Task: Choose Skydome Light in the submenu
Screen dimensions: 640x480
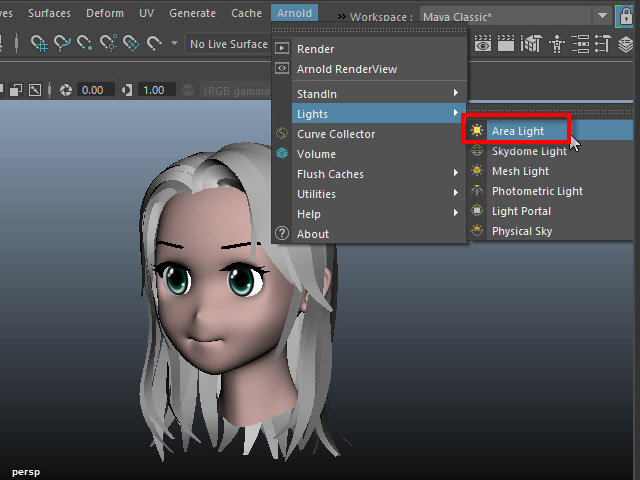Action: [x=528, y=151]
